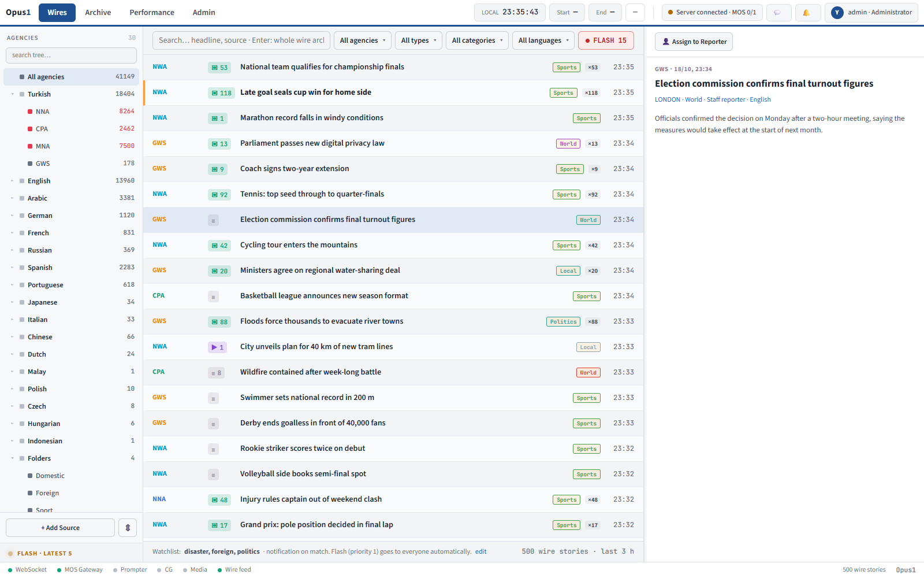Open the All agencies dropdown filter
The height and width of the screenshot is (578, 924).
362,40
